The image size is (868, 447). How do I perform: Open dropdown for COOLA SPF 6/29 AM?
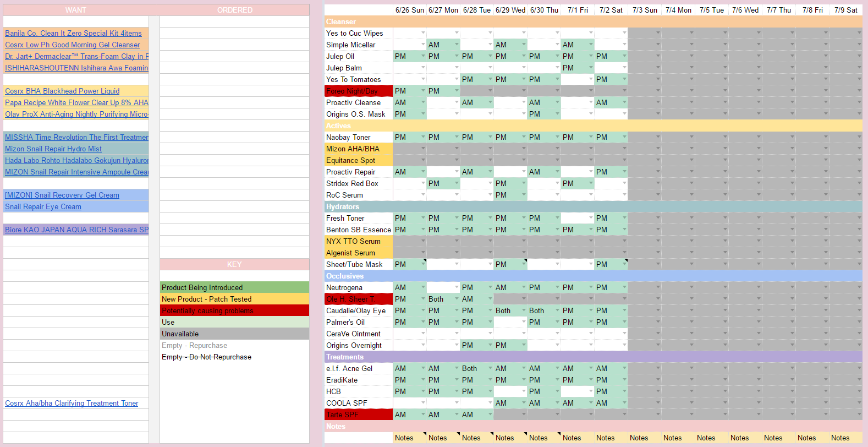pyautogui.click(x=524, y=403)
